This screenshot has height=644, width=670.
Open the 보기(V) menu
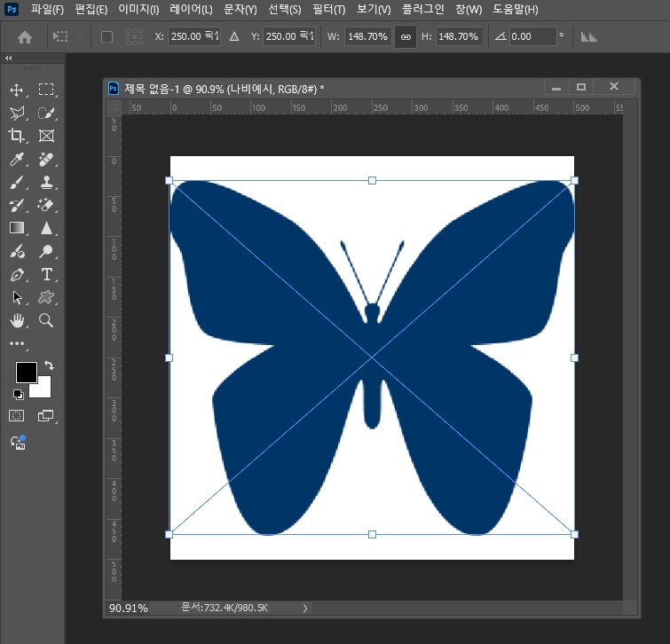pyautogui.click(x=374, y=10)
